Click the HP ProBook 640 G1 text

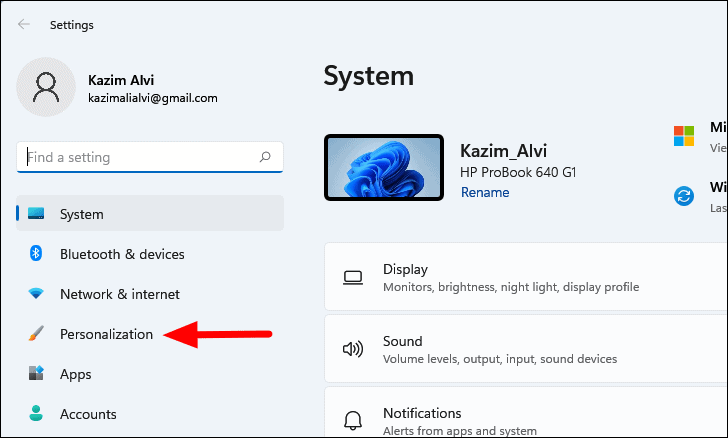coord(518,172)
